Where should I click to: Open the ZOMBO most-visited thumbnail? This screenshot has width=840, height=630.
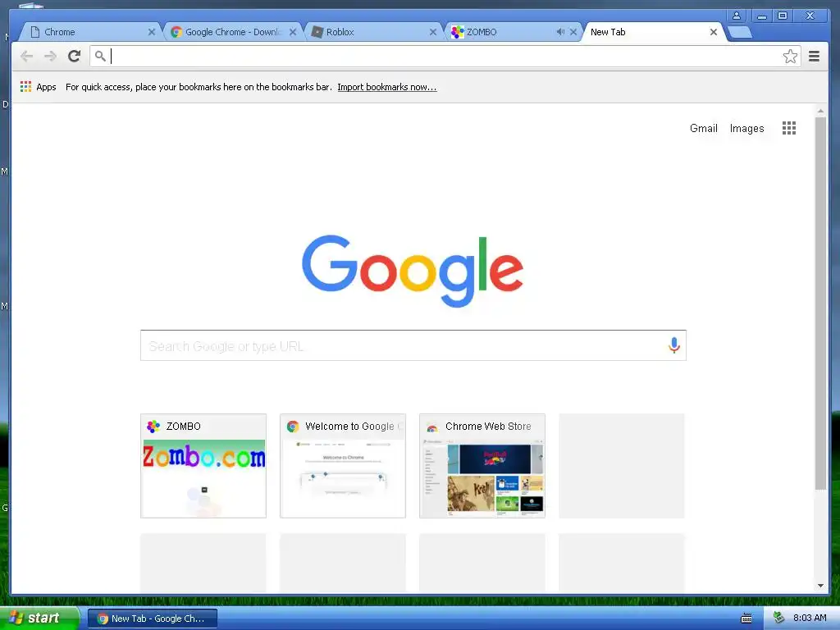tap(203, 466)
